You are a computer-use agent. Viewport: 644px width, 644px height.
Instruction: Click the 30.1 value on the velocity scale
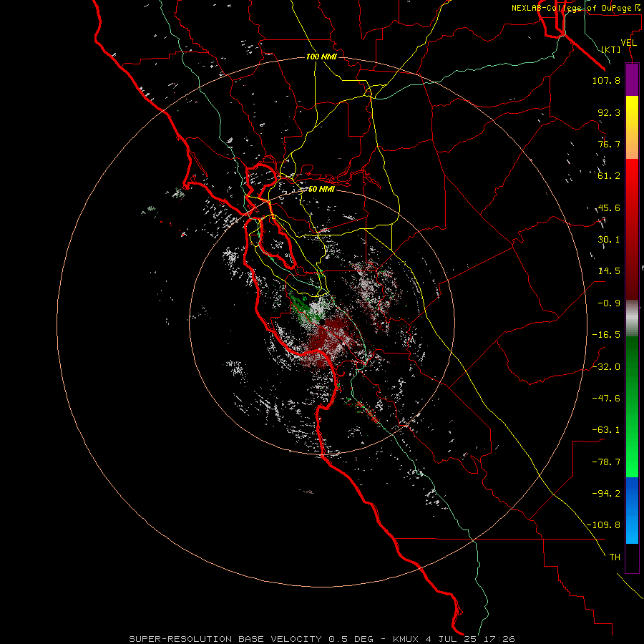[x=609, y=240]
